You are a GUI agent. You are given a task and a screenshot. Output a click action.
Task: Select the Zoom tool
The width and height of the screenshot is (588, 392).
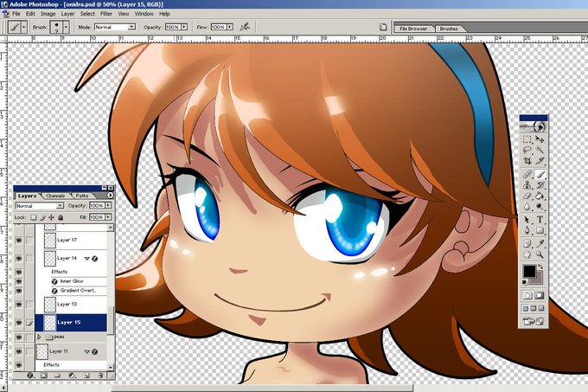click(x=540, y=254)
